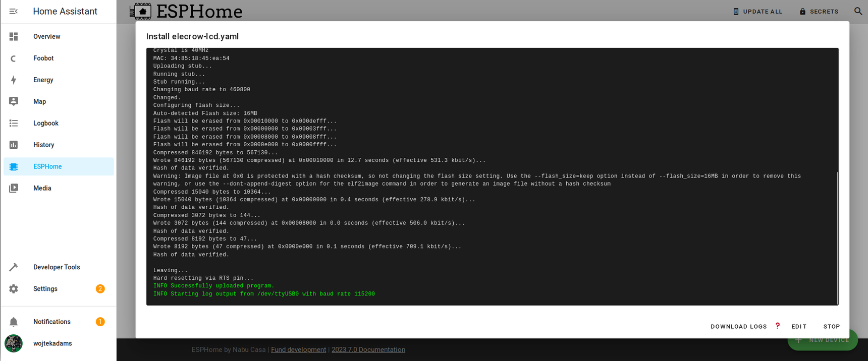The image size is (868, 361).
Task: Click 'Changing baud rate to 460800' line
Action: click(202, 90)
